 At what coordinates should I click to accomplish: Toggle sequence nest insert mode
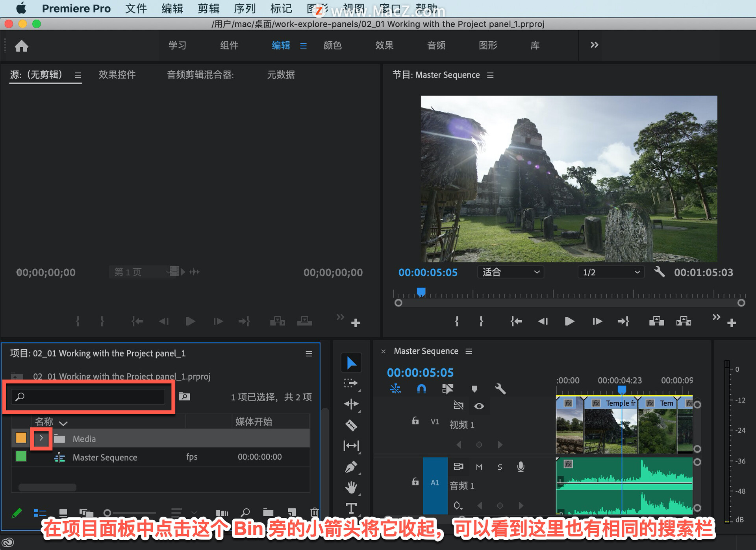tap(395, 389)
